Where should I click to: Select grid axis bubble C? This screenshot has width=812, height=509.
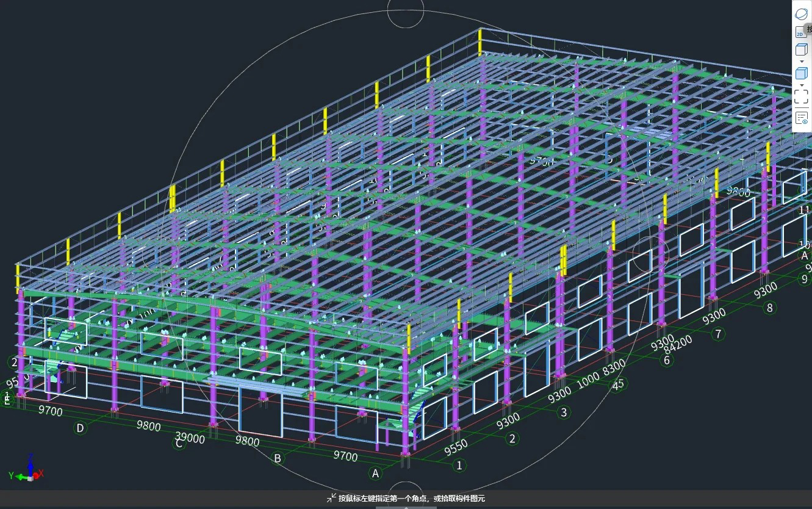pos(179,443)
